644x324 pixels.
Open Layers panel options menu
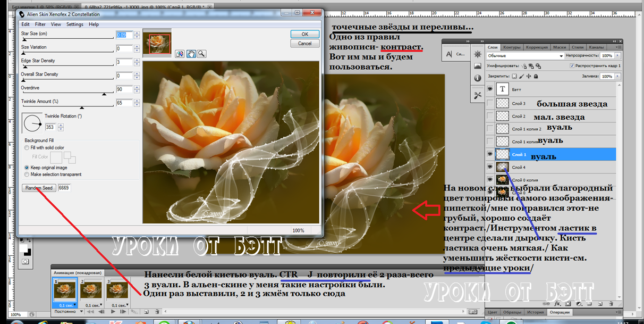(x=617, y=47)
